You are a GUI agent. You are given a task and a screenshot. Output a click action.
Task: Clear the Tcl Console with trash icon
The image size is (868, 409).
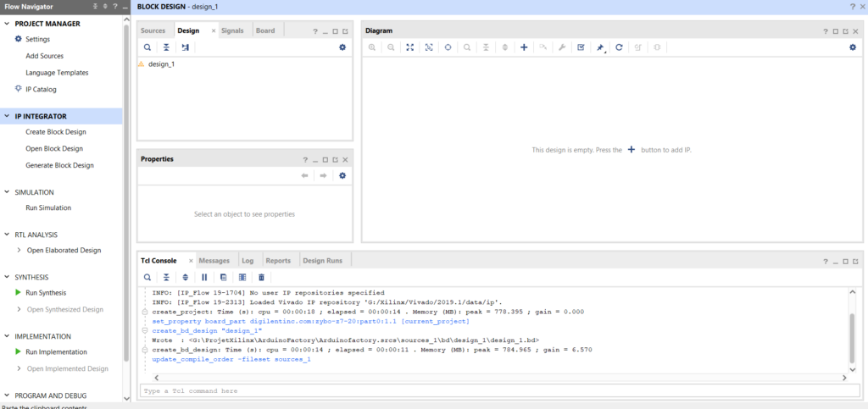coord(261,277)
